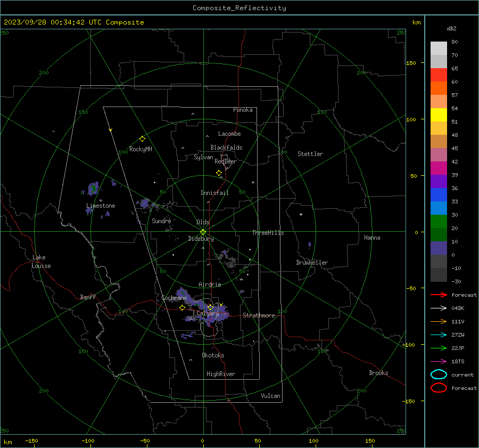Click the Stettler town label

pyautogui.click(x=310, y=154)
